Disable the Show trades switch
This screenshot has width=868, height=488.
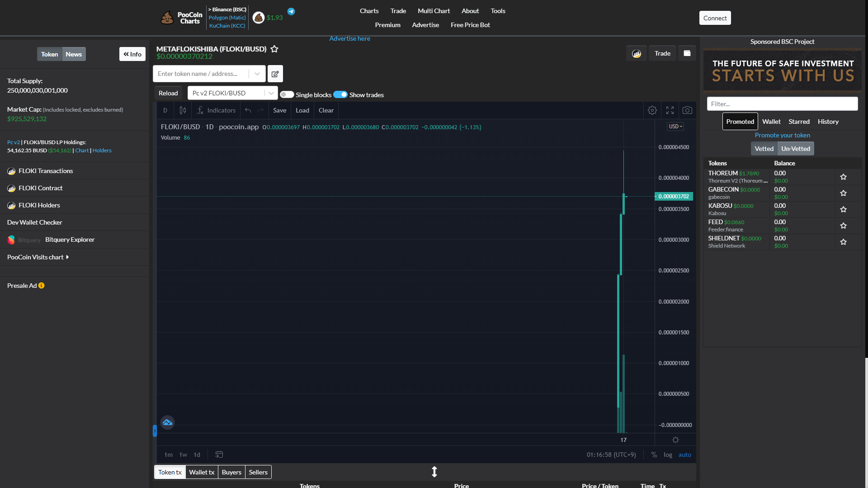point(340,95)
